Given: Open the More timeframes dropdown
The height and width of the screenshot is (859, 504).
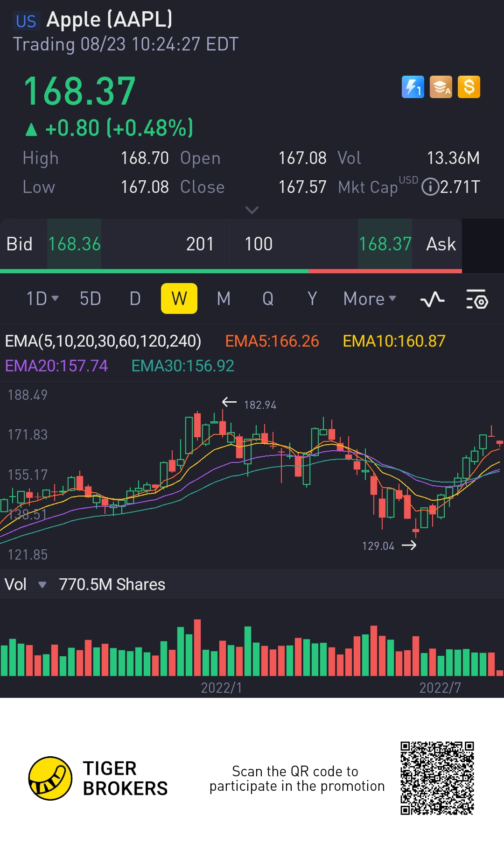Looking at the screenshot, I should 370,298.
